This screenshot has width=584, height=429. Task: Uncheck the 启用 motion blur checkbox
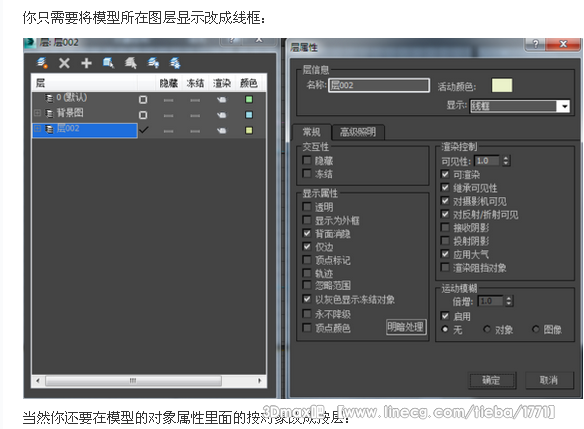(x=445, y=316)
